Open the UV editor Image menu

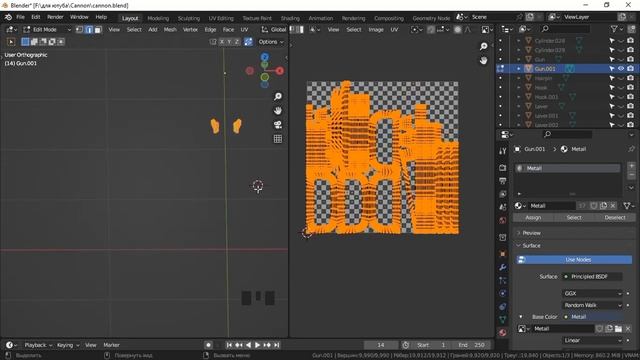click(x=376, y=29)
